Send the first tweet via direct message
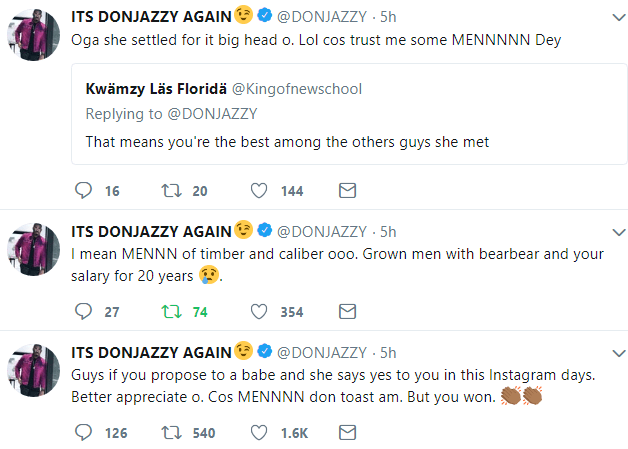The height and width of the screenshot is (449, 628). [x=348, y=190]
